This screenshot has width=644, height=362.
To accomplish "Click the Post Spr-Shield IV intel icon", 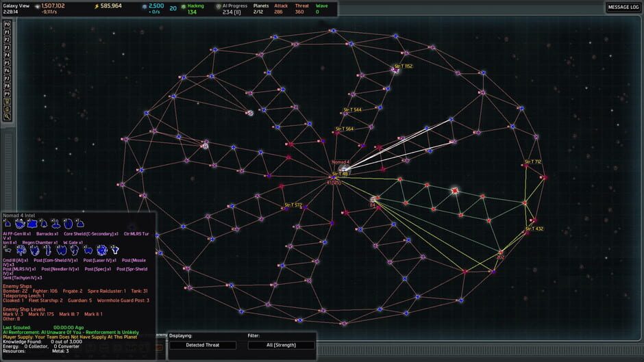I will [x=102, y=250].
